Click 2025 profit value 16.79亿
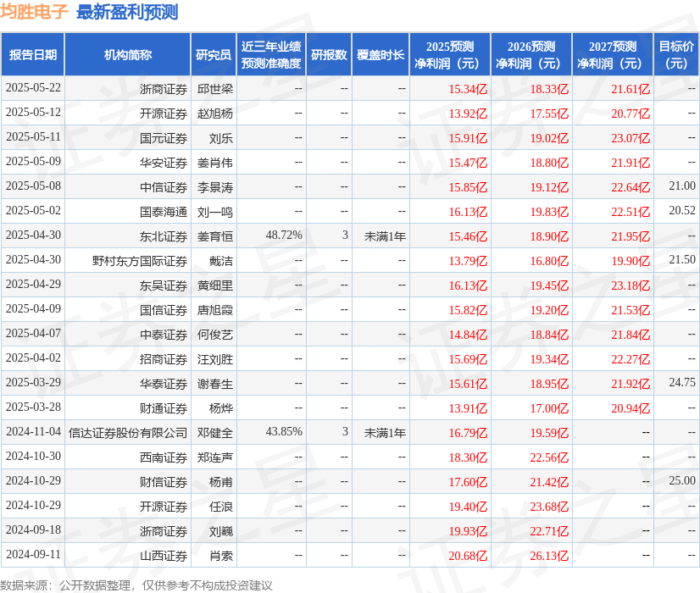This screenshot has width=700, height=593. tap(468, 433)
